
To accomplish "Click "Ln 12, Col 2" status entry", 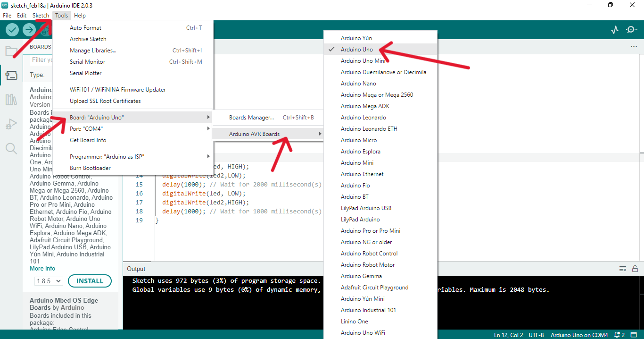I will [508, 335].
